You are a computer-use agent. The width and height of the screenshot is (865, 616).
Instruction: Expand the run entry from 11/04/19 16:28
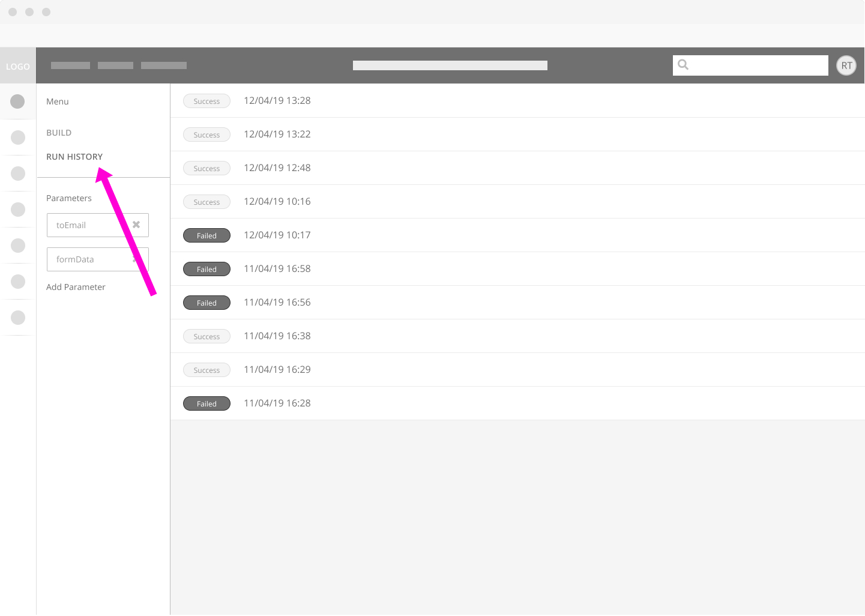tap(277, 403)
